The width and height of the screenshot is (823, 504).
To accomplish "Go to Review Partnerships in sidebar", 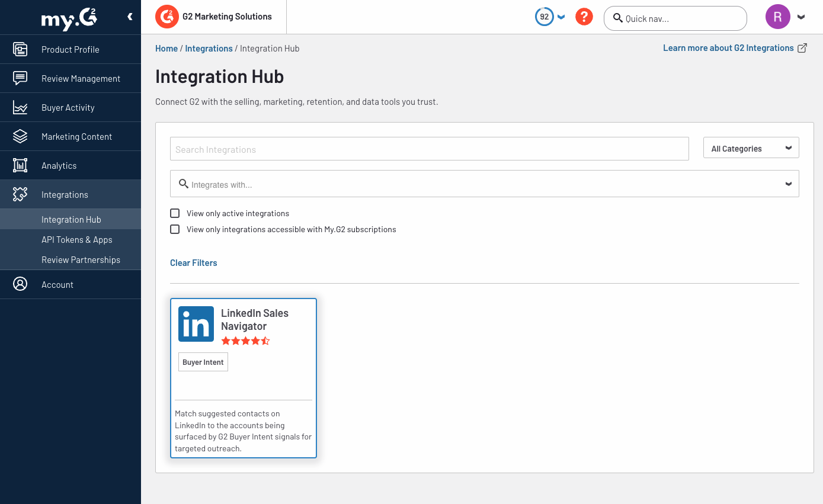I will tap(81, 260).
